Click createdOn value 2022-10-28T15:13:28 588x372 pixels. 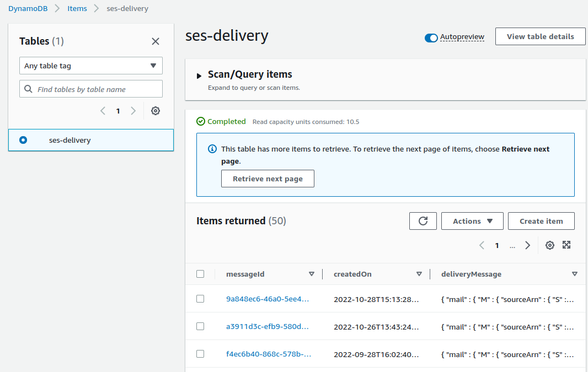pyautogui.click(x=377, y=299)
